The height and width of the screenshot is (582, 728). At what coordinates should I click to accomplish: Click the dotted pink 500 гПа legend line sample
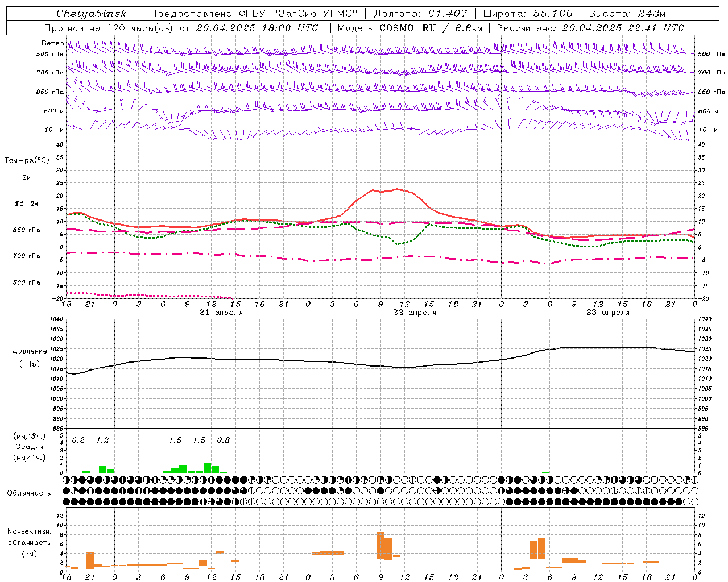[25, 289]
